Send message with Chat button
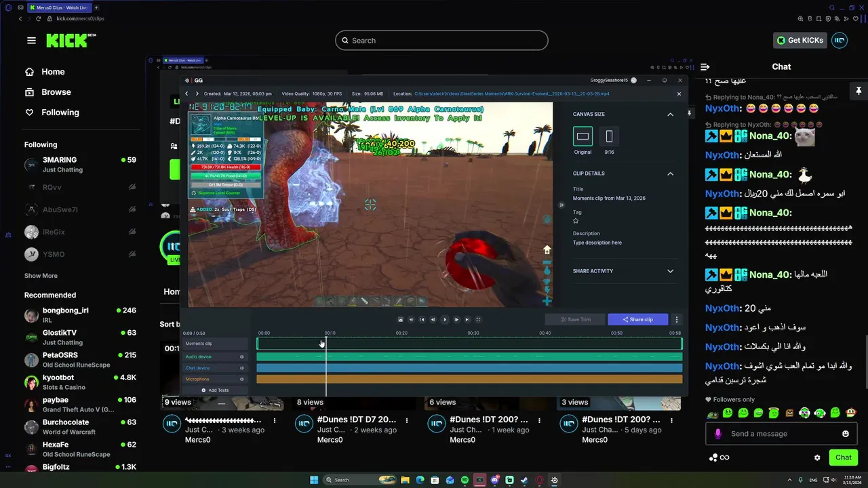This screenshot has height=488, width=868. pos(843,457)
